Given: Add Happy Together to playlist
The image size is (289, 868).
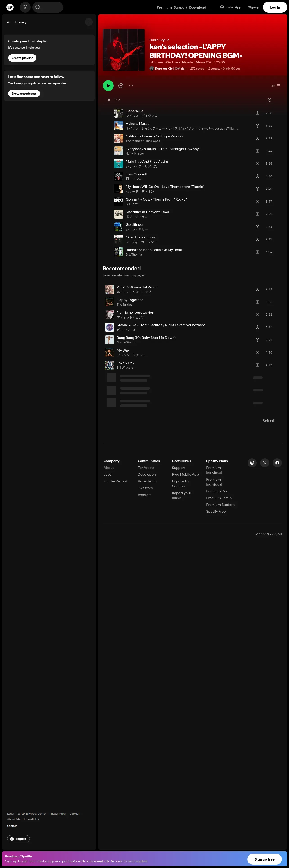Looking at the screenshot, I should point(257,302).
